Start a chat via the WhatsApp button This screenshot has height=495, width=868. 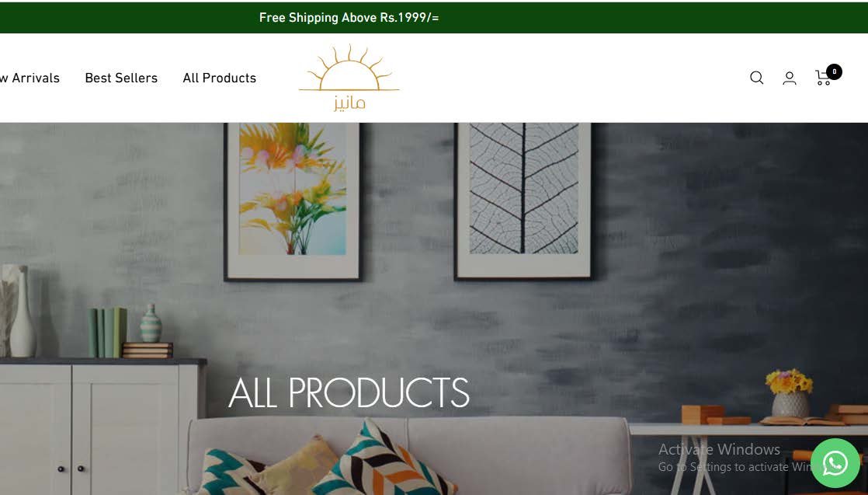point(835,463)
